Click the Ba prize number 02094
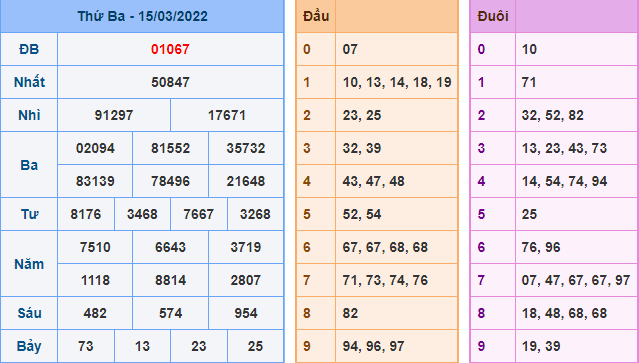The height and width of the screenshot is (363, 639). pos(95,148)
